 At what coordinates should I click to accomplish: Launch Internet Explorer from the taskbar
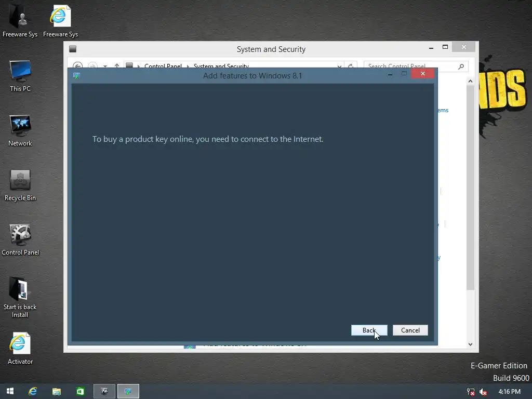tap(33, 391)
